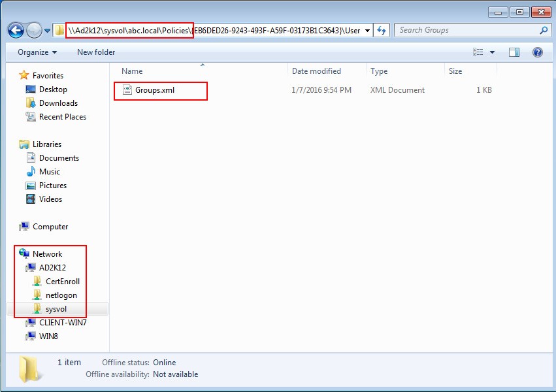556x392 pixels.
Task: Click the AD2K12 computer icon
Action: click(x=31, y=267)
